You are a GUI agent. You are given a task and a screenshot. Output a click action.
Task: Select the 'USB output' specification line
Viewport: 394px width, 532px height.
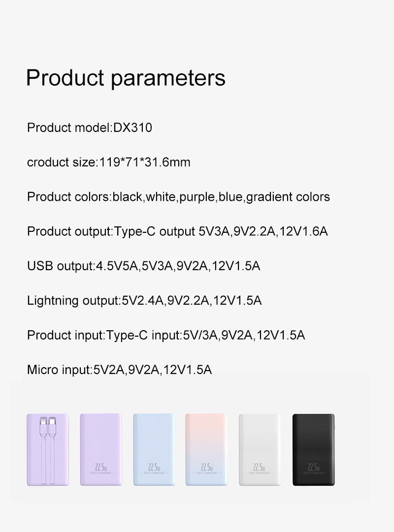pos(143,266)
